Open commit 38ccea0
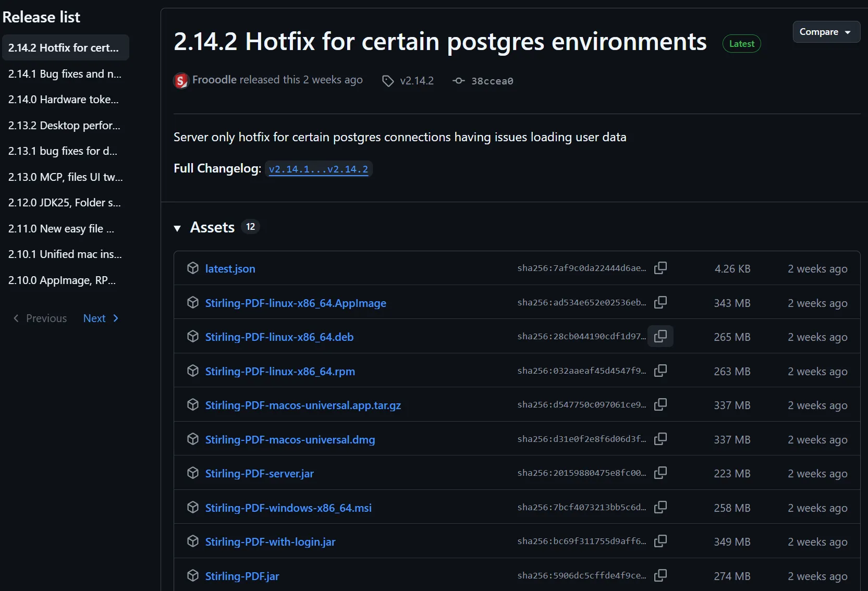 [492, 81]
